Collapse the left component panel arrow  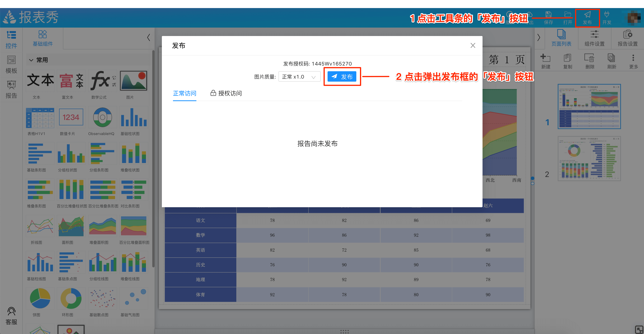point(148,38)
